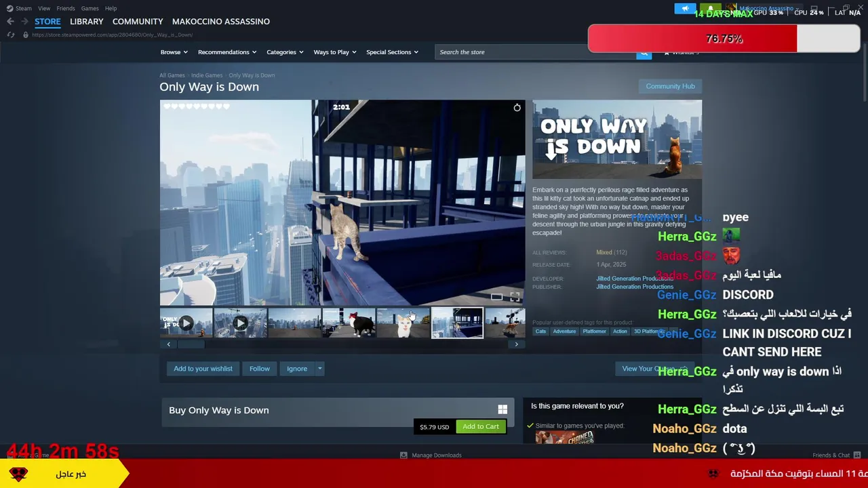Click the main screenshot viewer image
Screen dimensions: 868x488
[x=342, y=203]
